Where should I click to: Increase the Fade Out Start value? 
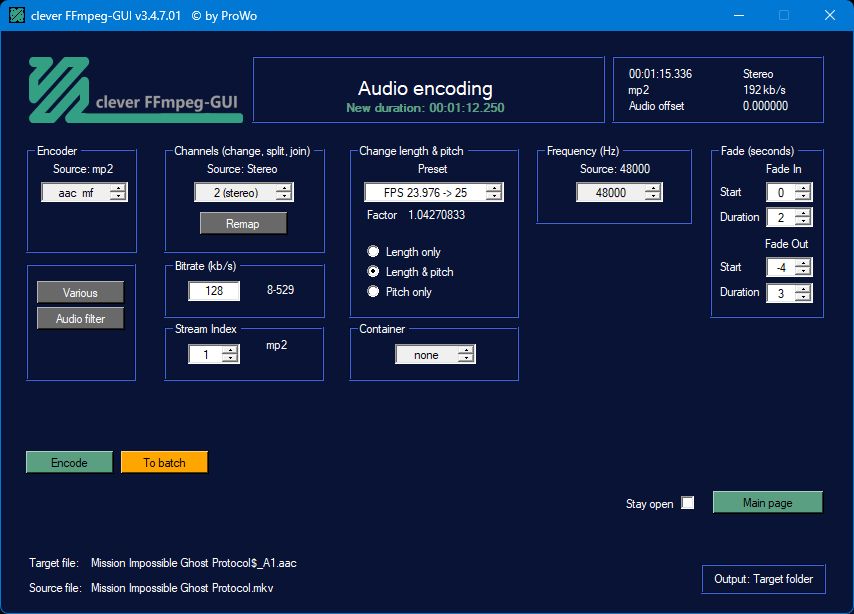click(x=803, y=263)
